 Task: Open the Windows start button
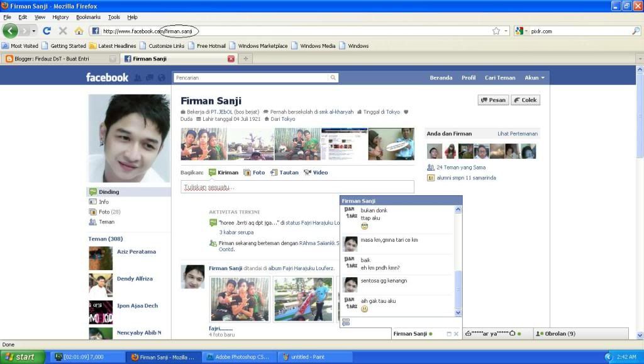coord(22,357)
